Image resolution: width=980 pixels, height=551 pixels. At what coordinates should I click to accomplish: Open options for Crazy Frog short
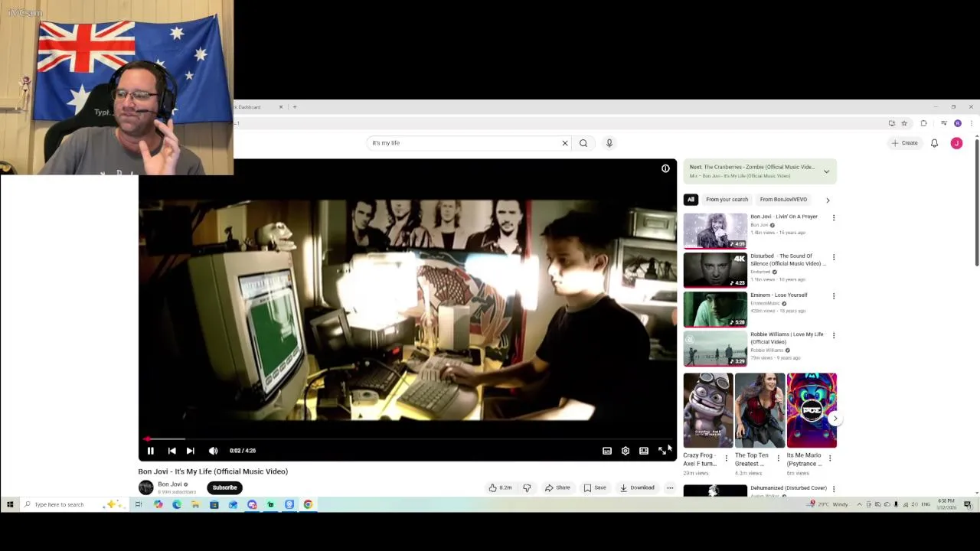(x=727, y=458)
